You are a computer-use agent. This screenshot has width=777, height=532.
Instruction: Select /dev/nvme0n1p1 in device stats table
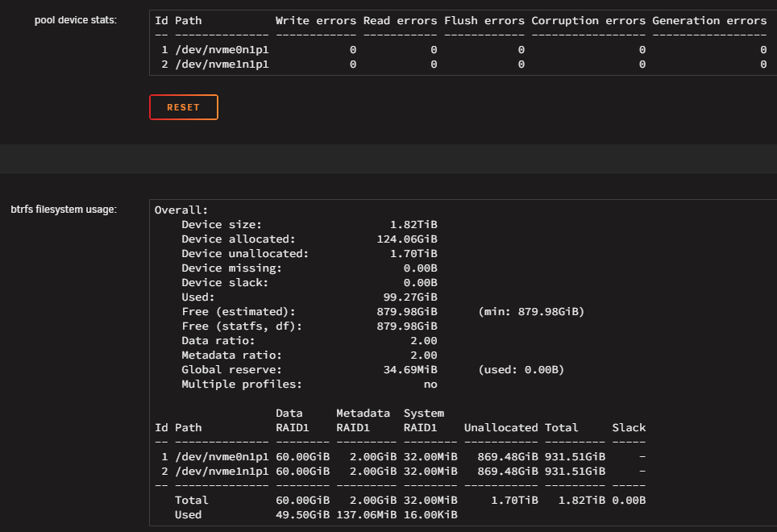click(x=222, y=49)
